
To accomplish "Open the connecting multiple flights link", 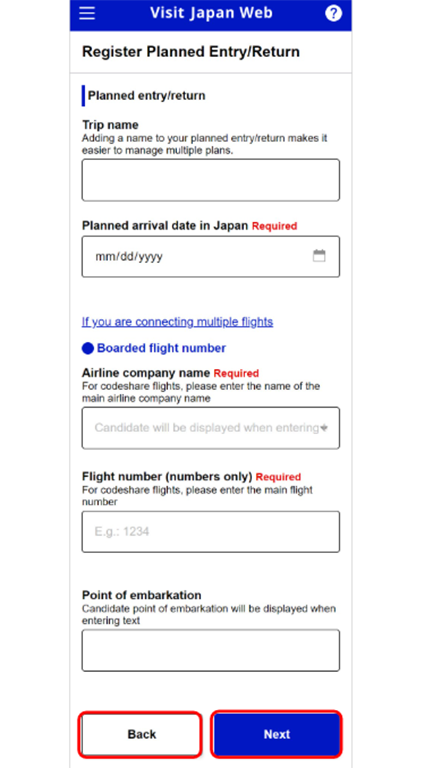I will click(x=177, y=322).
